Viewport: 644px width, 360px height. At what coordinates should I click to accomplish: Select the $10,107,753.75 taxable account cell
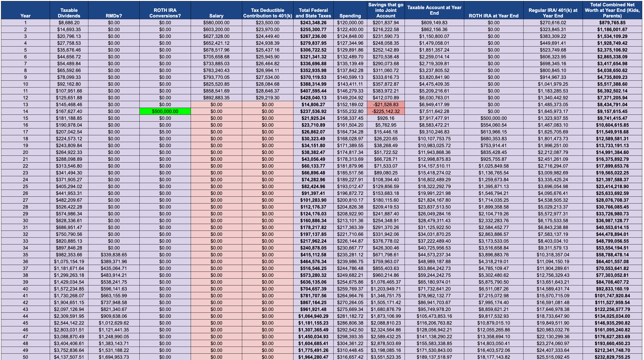tap(434, 139)
